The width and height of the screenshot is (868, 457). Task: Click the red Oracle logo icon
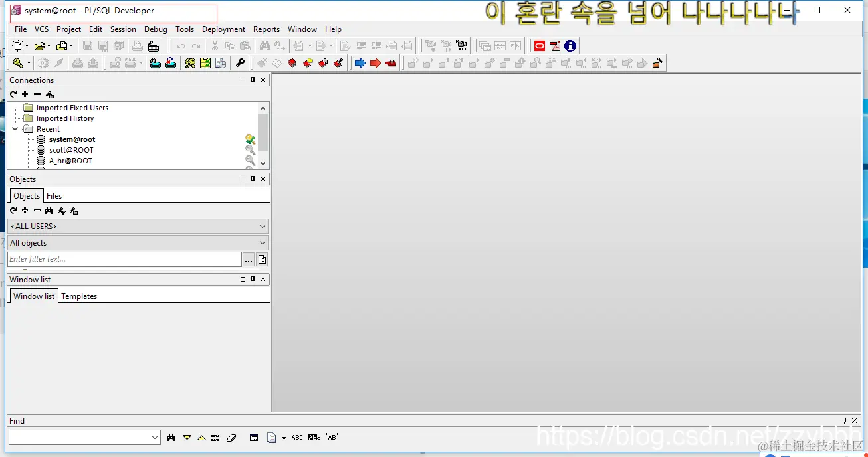pyautogui.click(x=540, y=46)
